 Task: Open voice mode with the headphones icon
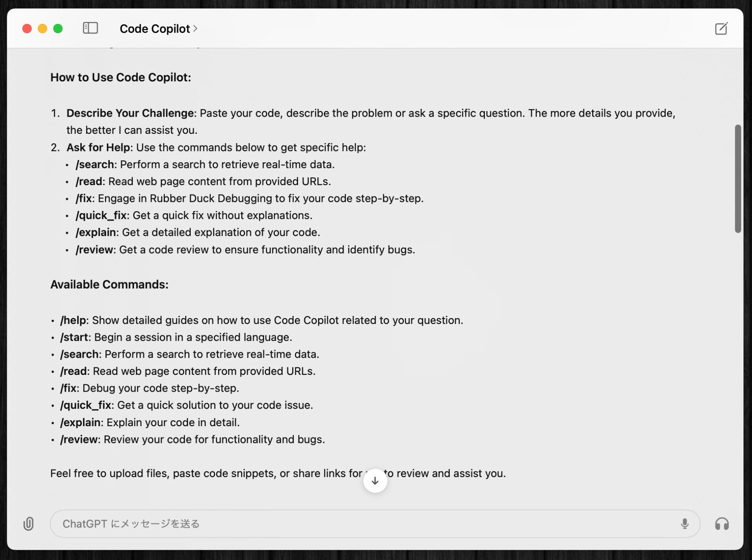pos(721,524)
